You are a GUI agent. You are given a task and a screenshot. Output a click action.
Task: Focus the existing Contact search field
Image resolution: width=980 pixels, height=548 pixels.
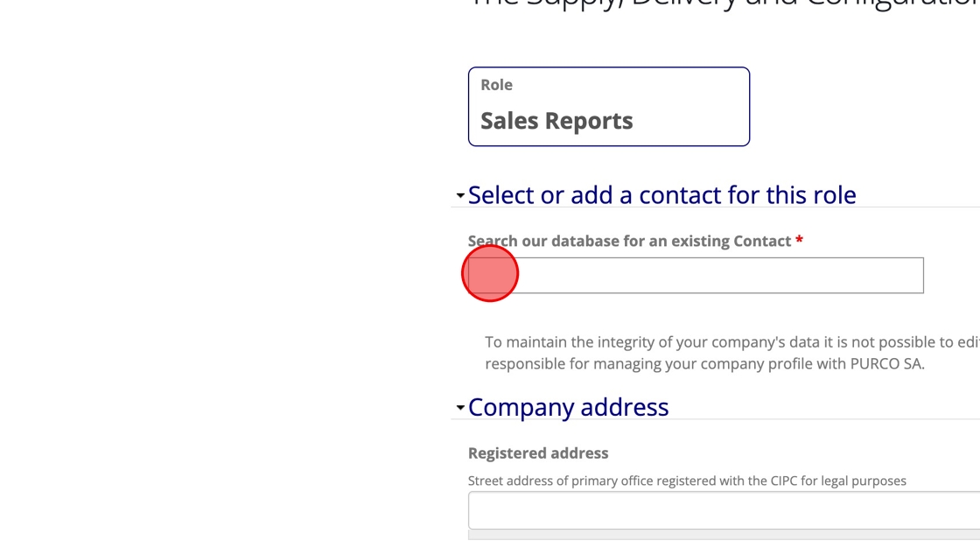pos(696,275)
